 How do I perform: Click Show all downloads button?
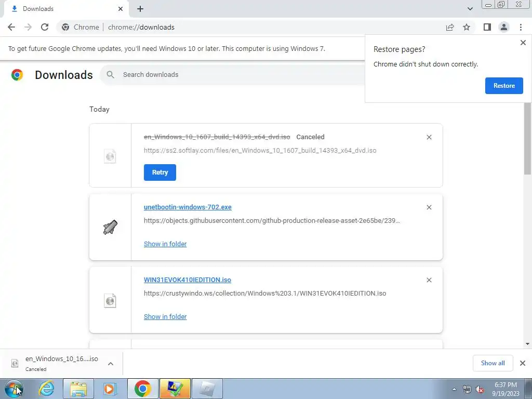click(x=493, y=363)
